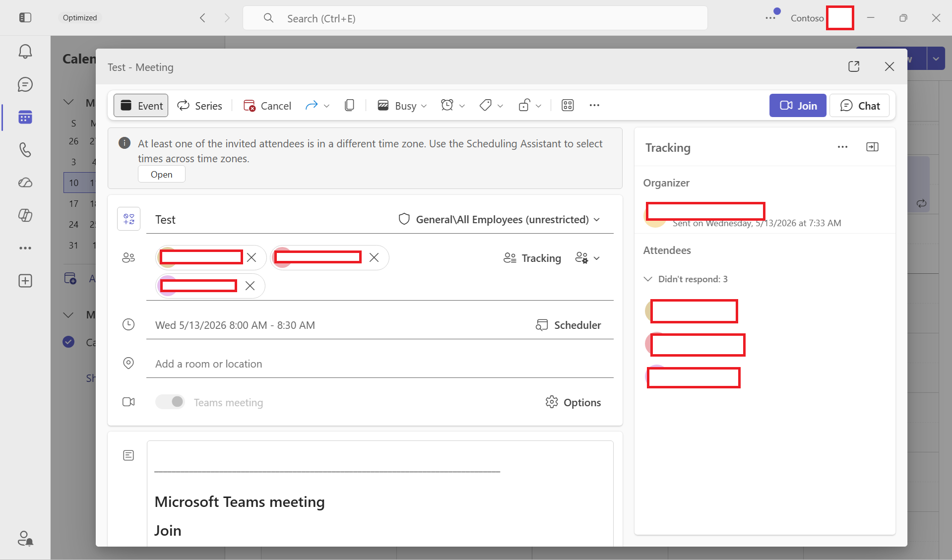Remove the third attendee chip
952x560 pixels.
[x=250, y=286]
